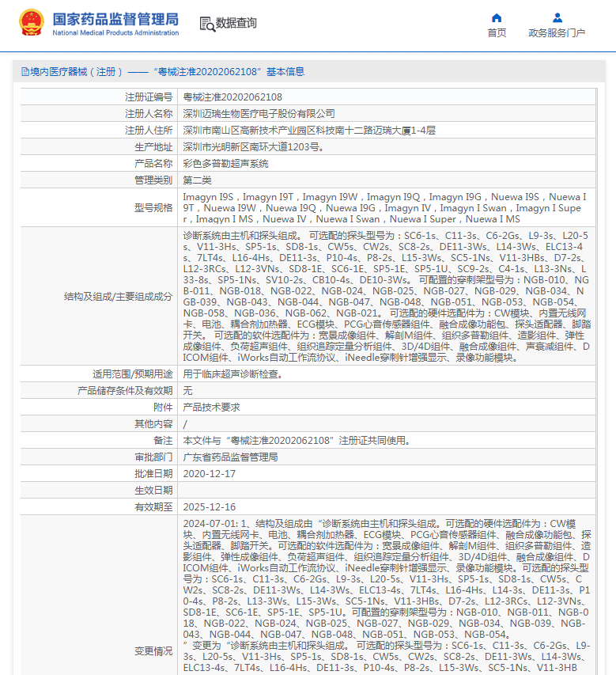Open the 首页 text link

point(497,33)
